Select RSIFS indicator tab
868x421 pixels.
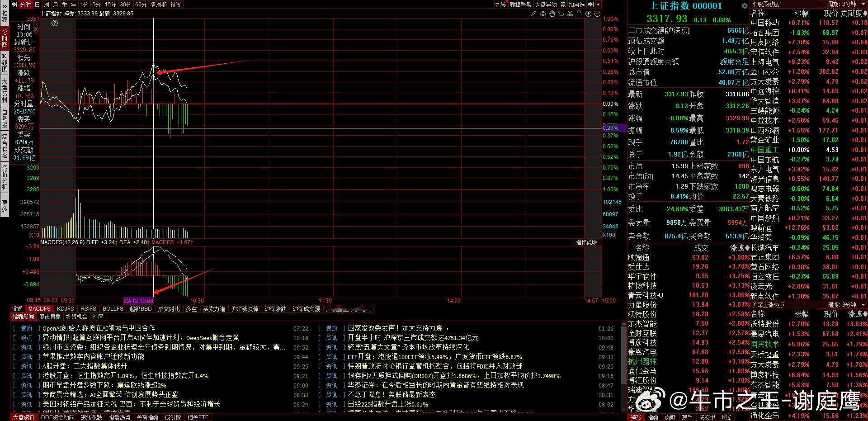pyautogui.click(x=88, y=309)
